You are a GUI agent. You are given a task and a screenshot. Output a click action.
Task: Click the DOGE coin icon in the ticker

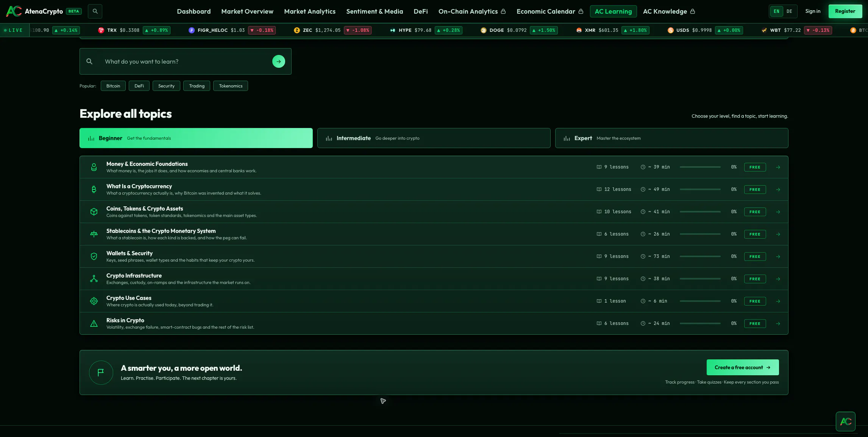[484, 30]
